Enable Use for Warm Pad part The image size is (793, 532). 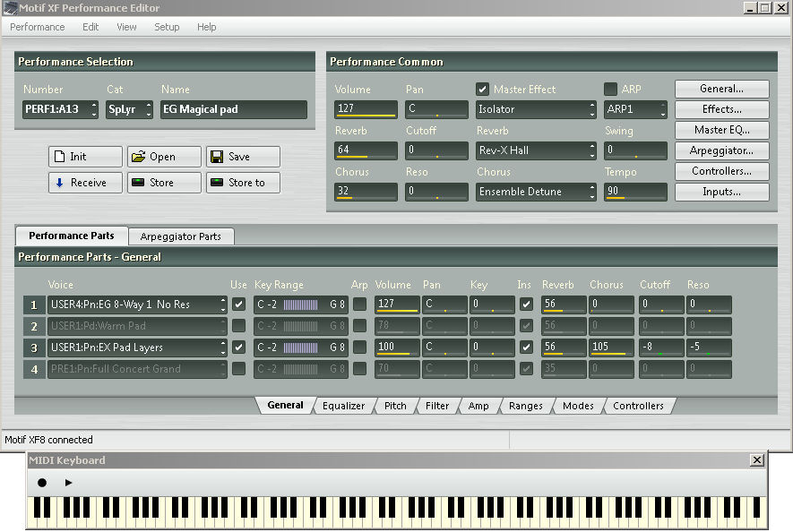(x=238, y=326)
